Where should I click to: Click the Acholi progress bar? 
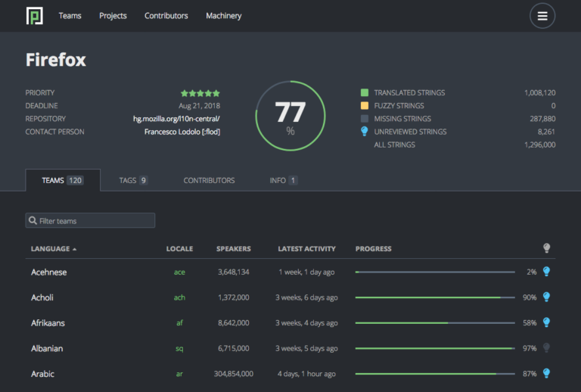(x=435, y=297)
